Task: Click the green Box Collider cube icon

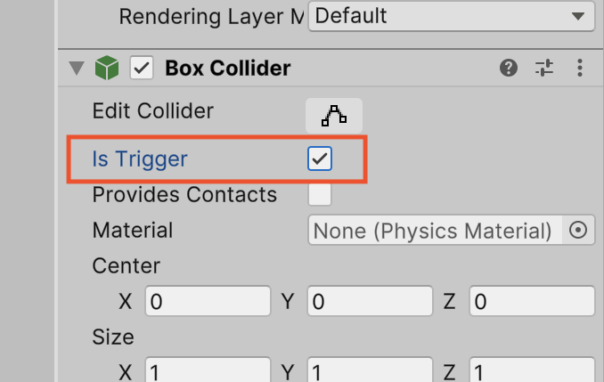Action: pos(107,68)
